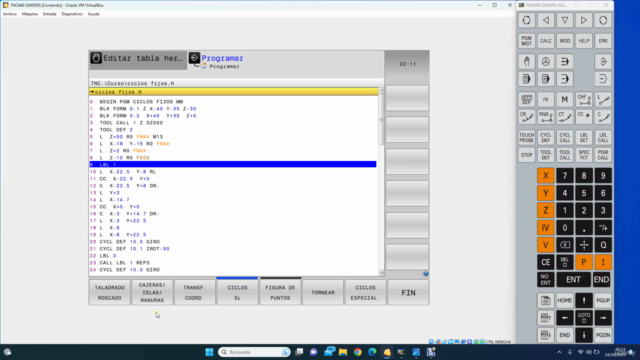Select the CAJERAS/ISLAS/RANURAS softkey
This screenshot has width=640, height=360.
[152, 293]
